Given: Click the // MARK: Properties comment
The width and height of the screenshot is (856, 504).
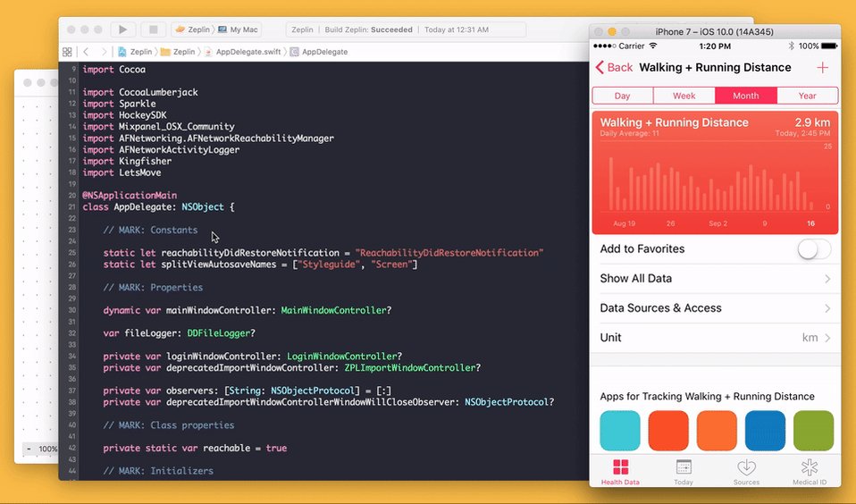Looking at the screenshot, I should click(x=153, y=287).
